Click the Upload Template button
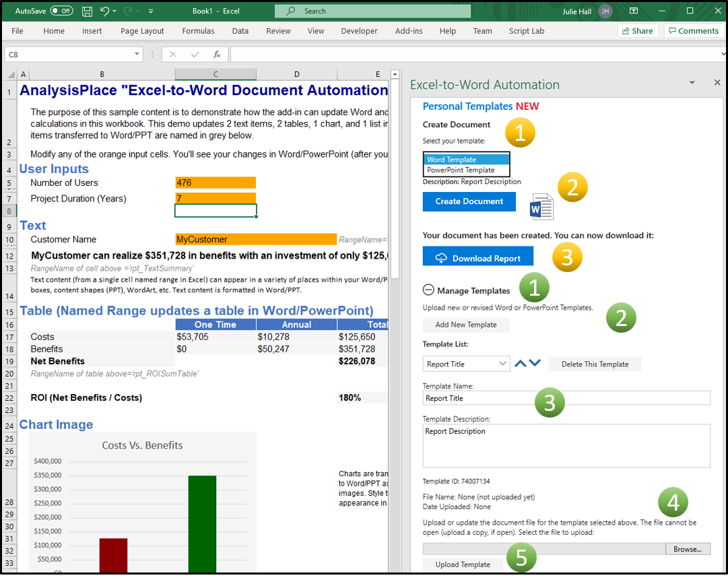Image resolution: width=728 pixels, height=588 pixels. pyautogui.click(x=463, y=564)
